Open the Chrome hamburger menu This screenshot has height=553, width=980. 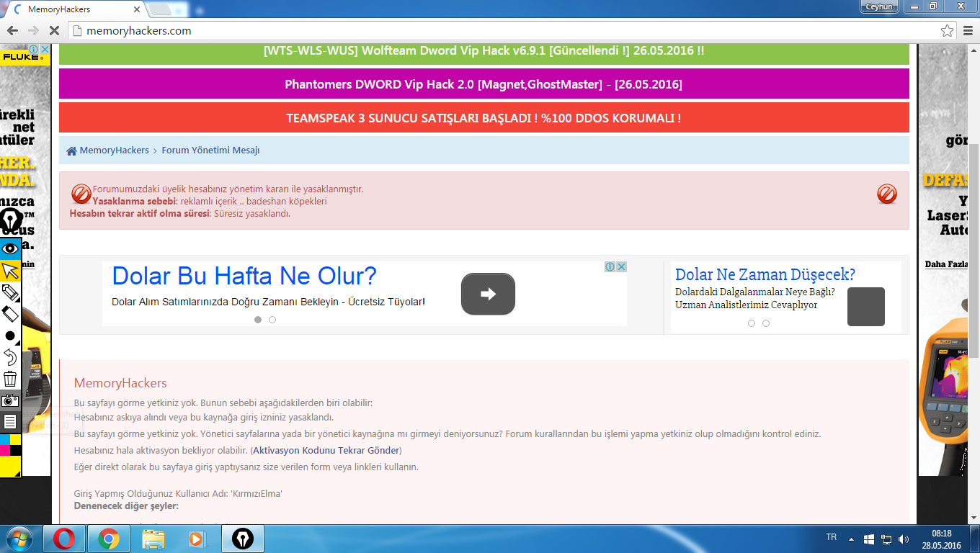(x=968, y=31)
